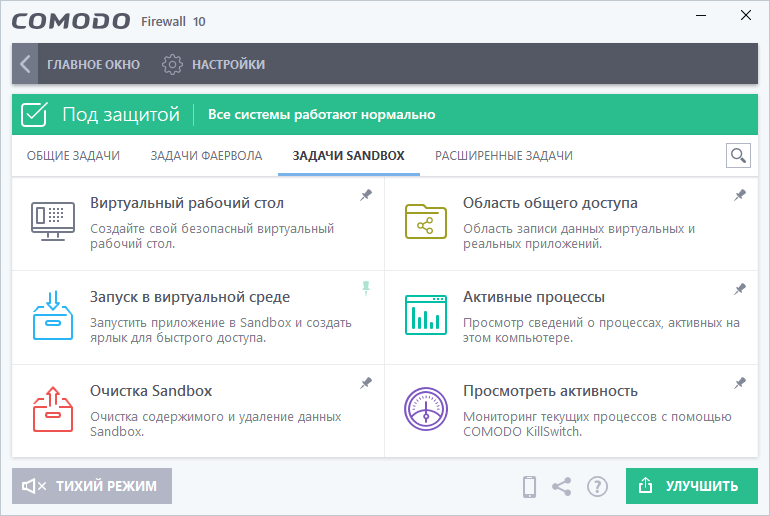Image resolution: width=770 pixels, height=516 pixels.
Task: Click the Virtual Desktop monitor icon
Action: pyautogui.click(x=53, y=221)
